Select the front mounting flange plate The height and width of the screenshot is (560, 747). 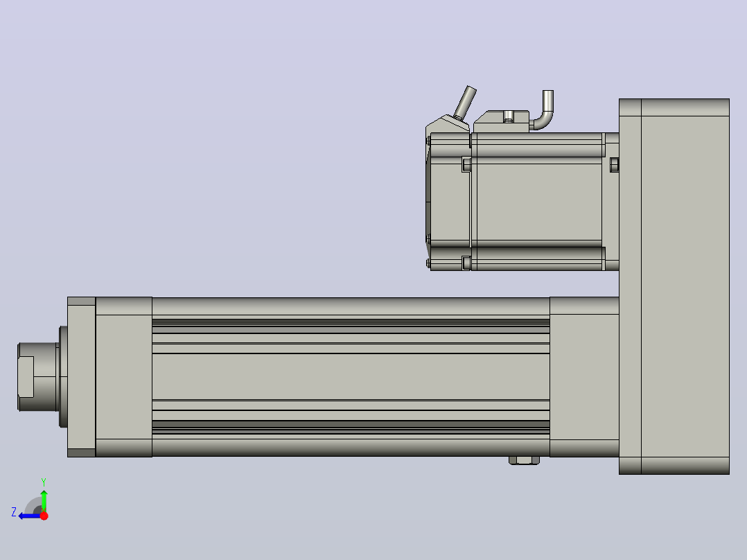[82, 377]
